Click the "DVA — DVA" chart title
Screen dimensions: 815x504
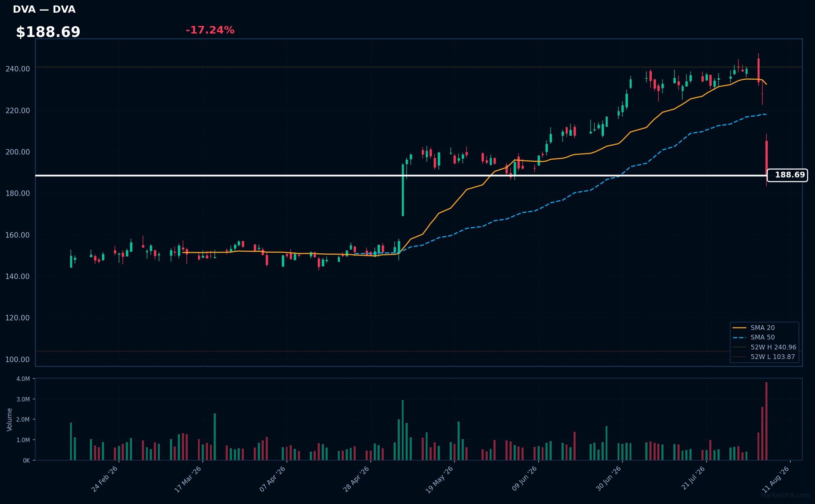44,10
